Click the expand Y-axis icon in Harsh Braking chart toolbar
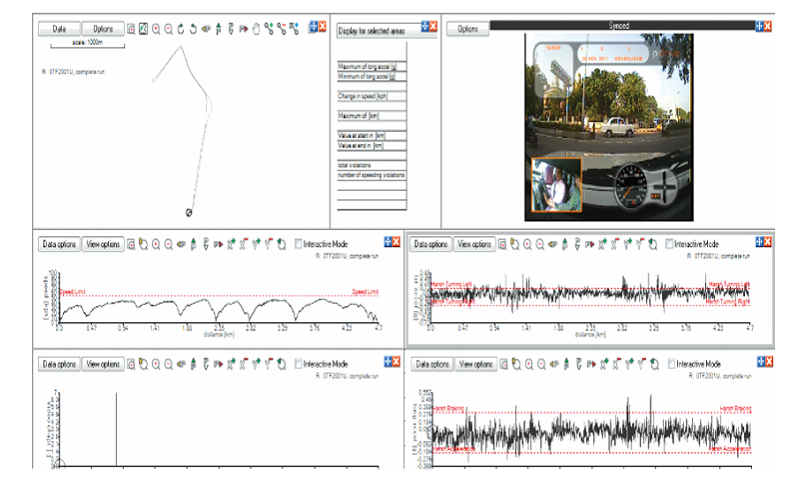This screenshot has height=501, width=800. point(629,364)
